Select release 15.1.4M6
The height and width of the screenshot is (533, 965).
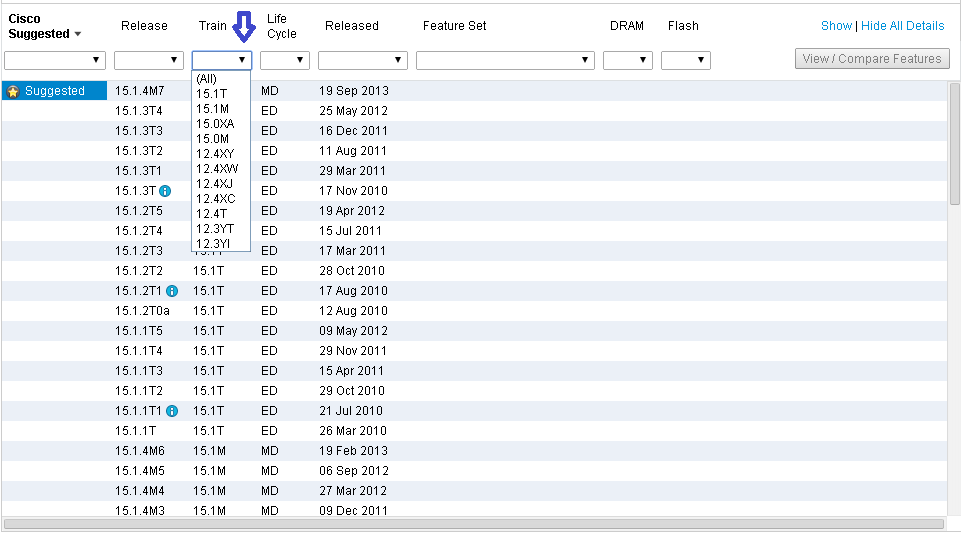pos(140,451)
